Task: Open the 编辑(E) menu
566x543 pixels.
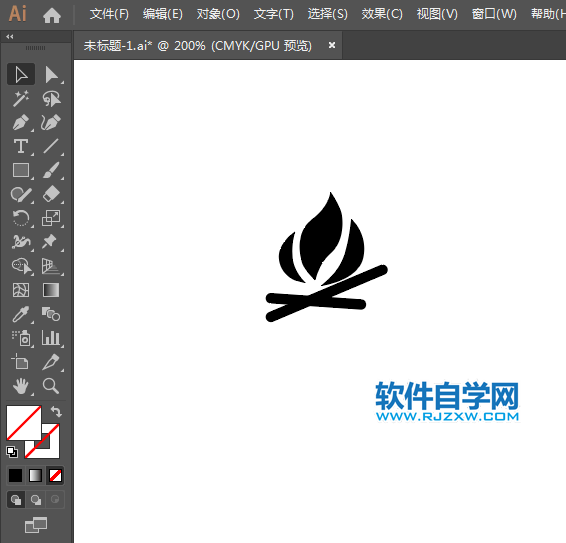Action: pyautogui.click(x=163, y=14)
